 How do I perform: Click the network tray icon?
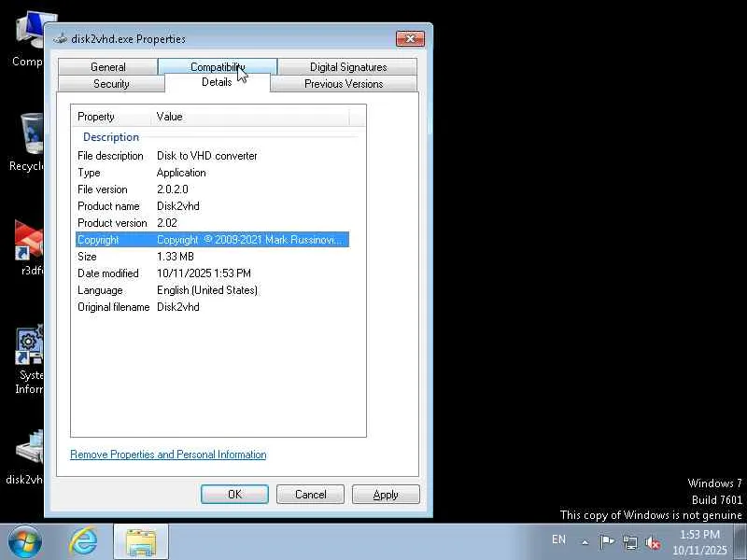(x=630, y=542)
